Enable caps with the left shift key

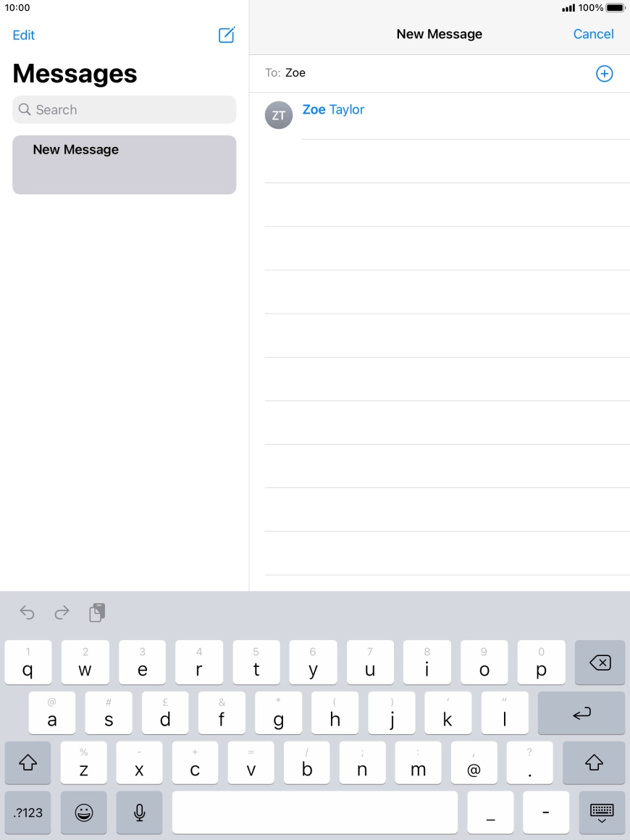[x=28, y=763]
